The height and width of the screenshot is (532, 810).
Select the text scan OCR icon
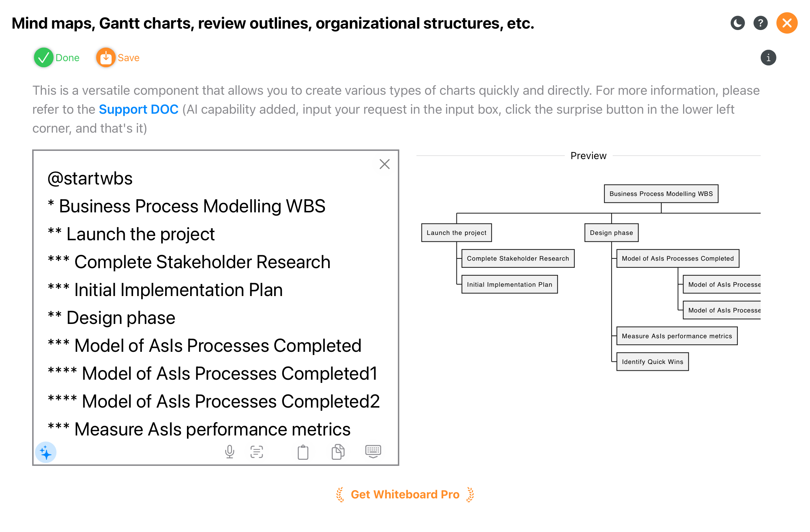pyautogui.click(x=257, y=452)
